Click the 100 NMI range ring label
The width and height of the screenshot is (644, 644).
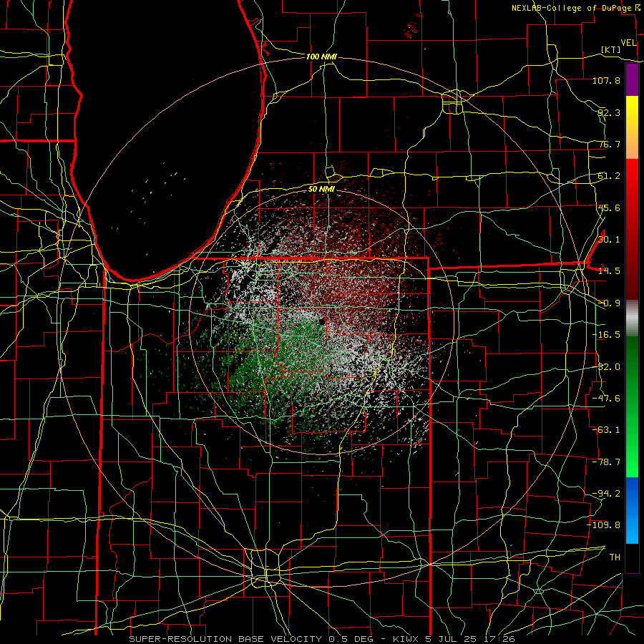pyautogui.click(x=321, y=57)
